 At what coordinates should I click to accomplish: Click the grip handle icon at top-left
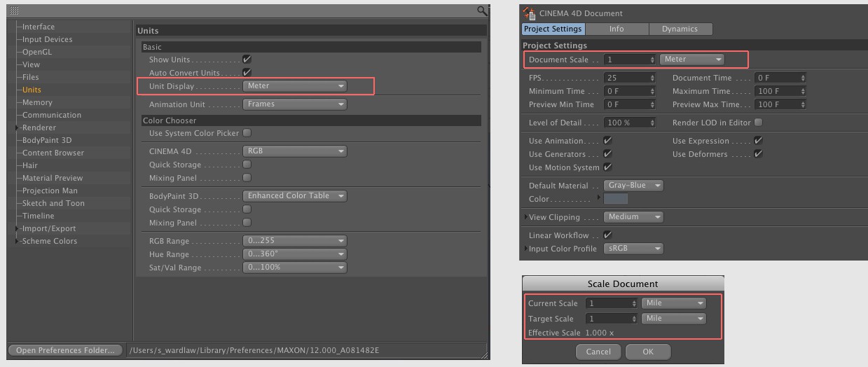15,11
